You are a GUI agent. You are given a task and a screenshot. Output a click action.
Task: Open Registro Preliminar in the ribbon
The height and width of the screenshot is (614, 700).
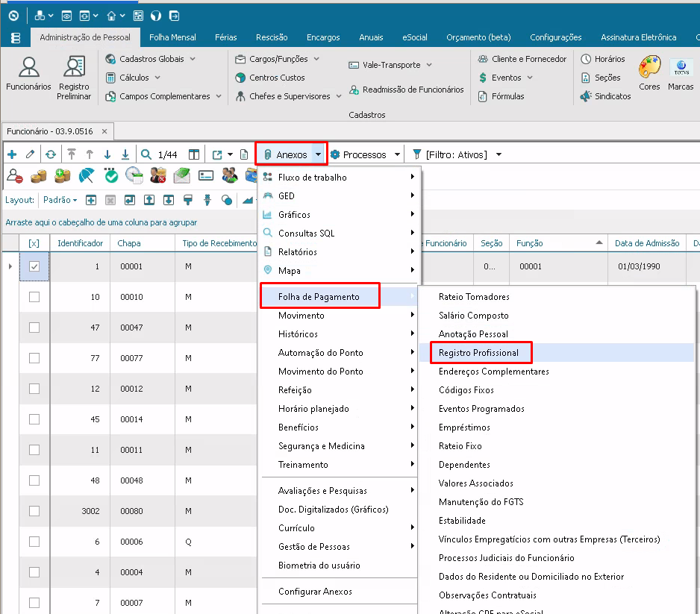point(74,78)
